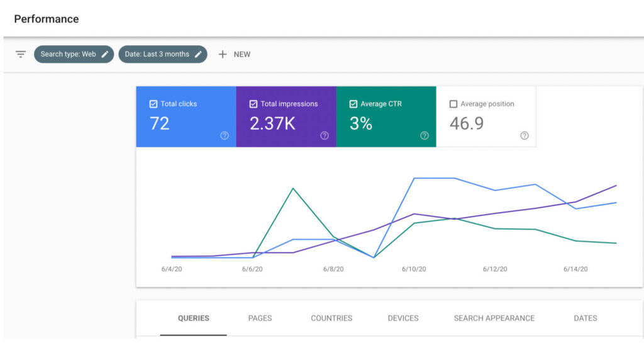Click the filter list icon
The width and height of the screenshot is (644, 345).
pyautogui.click(x=21, y=54)
